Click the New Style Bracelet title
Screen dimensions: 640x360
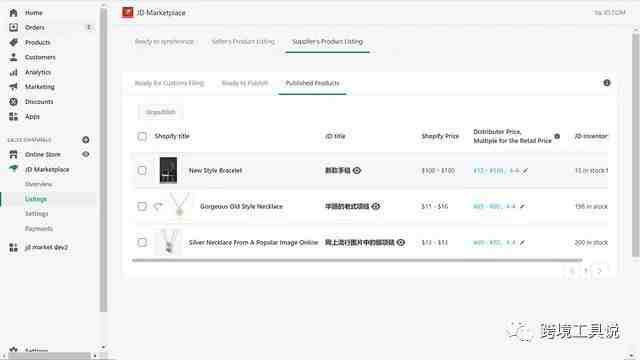tap(216, 171)
